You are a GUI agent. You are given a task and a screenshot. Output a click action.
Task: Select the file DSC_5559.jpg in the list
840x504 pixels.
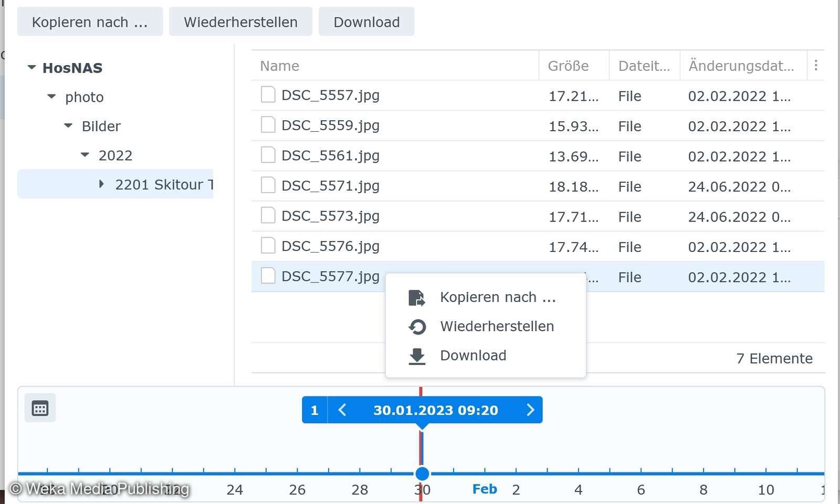(x=330, y=125)
